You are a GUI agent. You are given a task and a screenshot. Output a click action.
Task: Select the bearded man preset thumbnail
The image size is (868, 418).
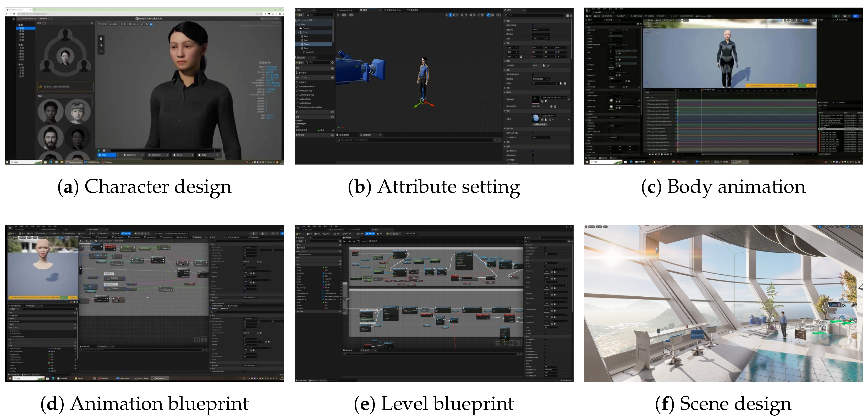51,137
